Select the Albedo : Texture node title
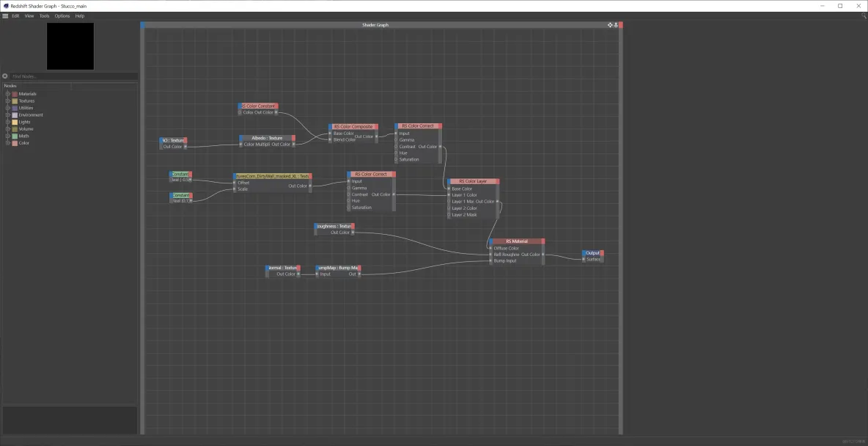 [x=267, y=138]
